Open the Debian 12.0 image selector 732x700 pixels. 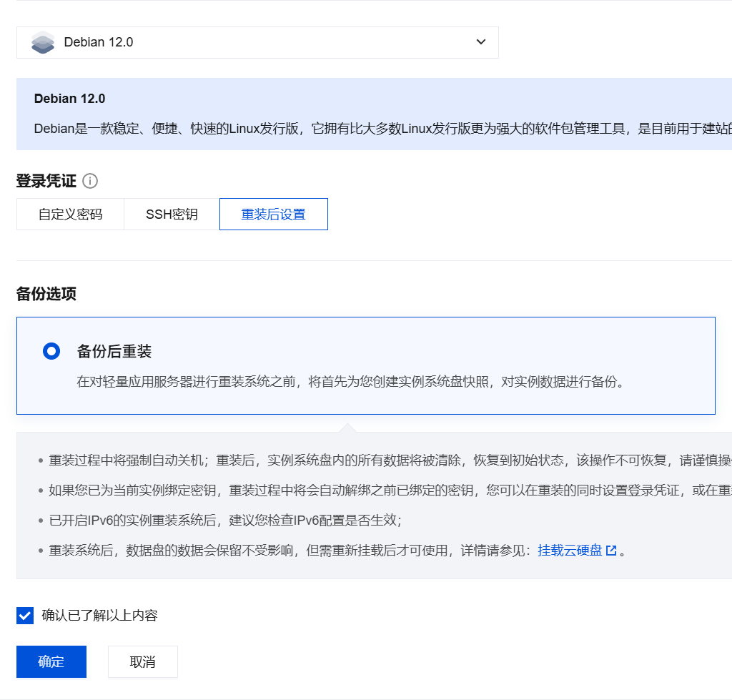click(257, 42)
